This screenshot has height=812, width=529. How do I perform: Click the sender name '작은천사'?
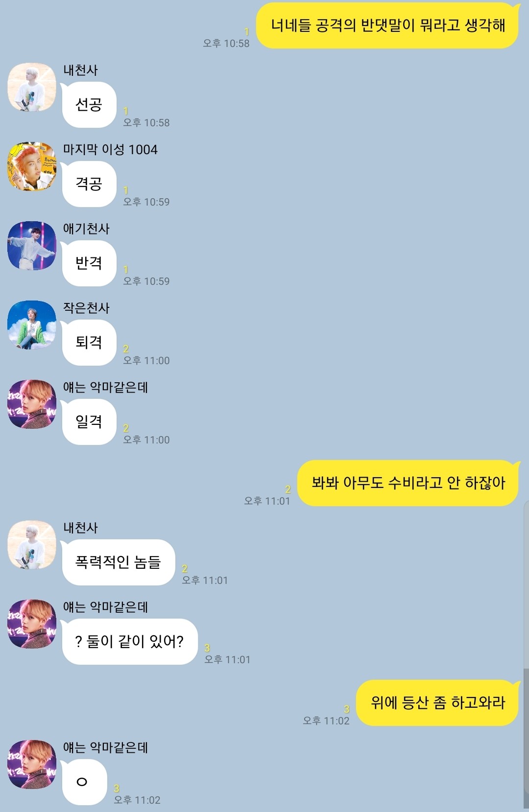[86, 308]
